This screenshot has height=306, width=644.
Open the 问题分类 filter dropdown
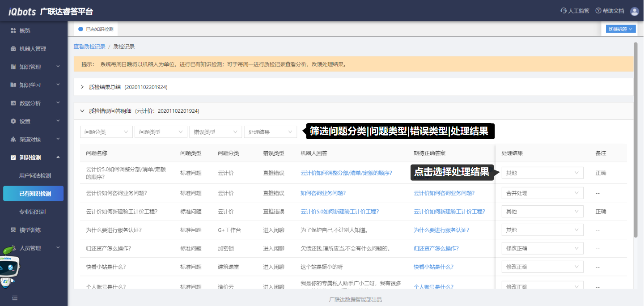coord(106,132)
